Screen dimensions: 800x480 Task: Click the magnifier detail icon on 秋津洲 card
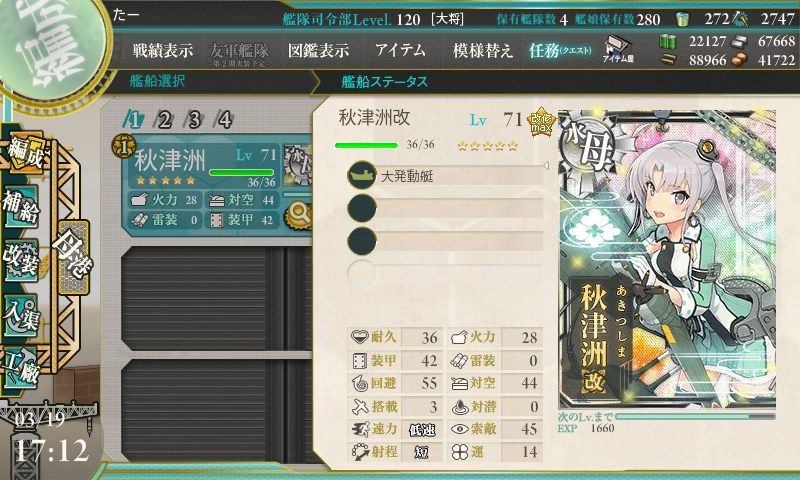pos(299,215)
